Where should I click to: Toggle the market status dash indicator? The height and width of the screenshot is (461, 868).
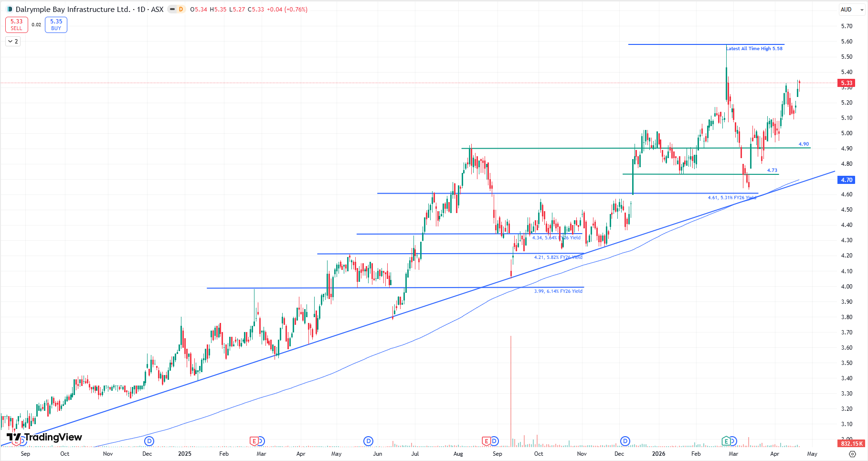[172, 9]
